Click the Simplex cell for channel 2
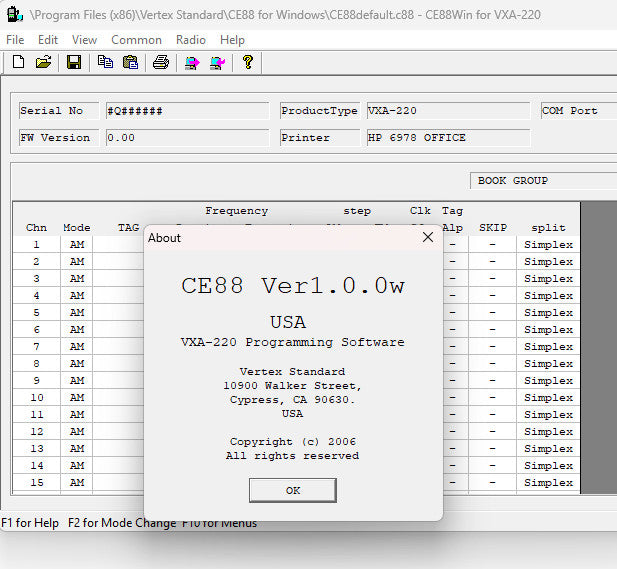 coord(548,262)
